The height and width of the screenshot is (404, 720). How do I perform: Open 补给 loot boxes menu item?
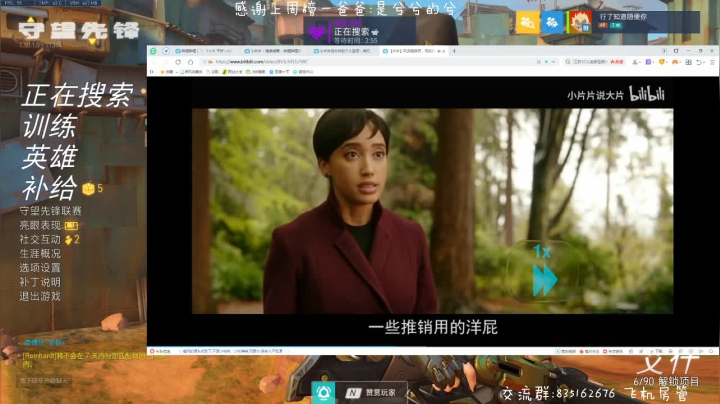[x=50, y=188]
